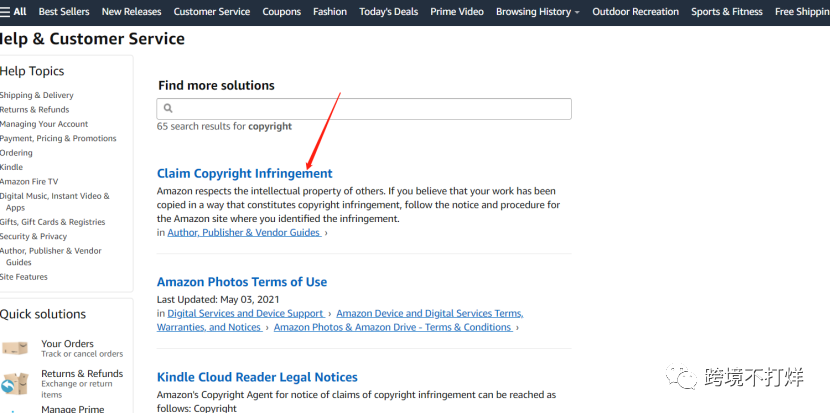Expand the Browsing History dropdown arrow
Viewport: 830px width, 413px height.
tap(577, 12)
